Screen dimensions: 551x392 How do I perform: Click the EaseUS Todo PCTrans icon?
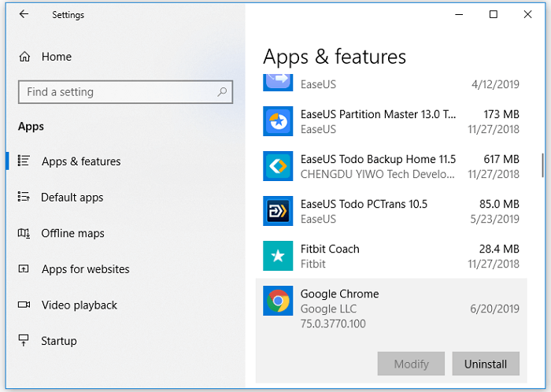(x=278, y=211)
